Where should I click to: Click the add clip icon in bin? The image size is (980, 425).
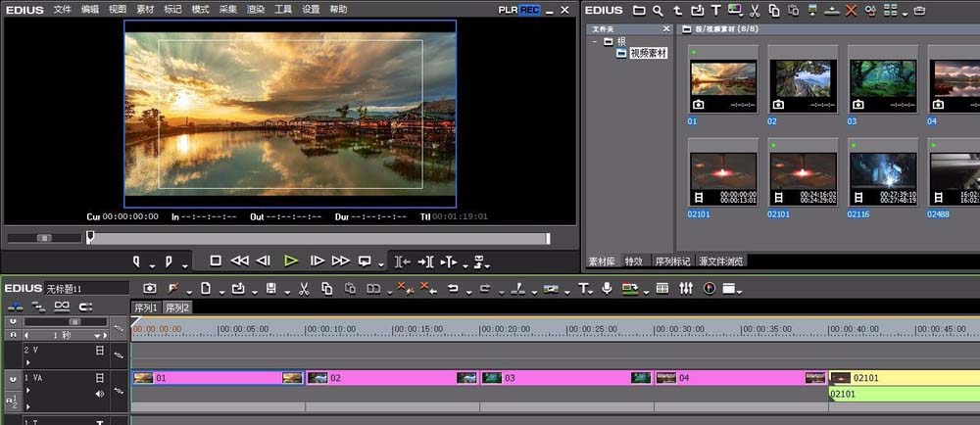(x=698, y=10)
